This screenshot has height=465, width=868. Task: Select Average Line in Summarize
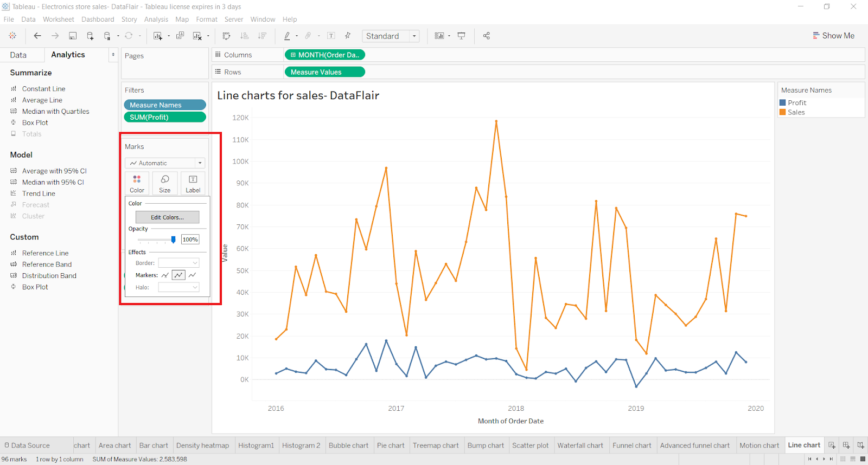point(42,100)
